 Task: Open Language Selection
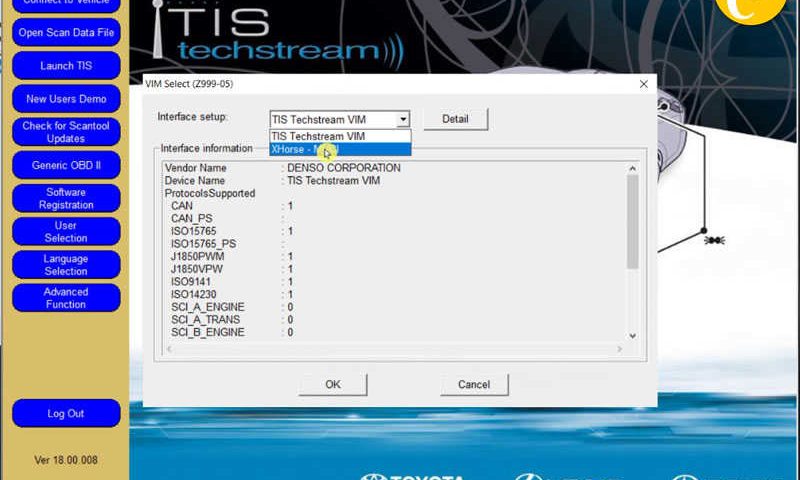66,264
